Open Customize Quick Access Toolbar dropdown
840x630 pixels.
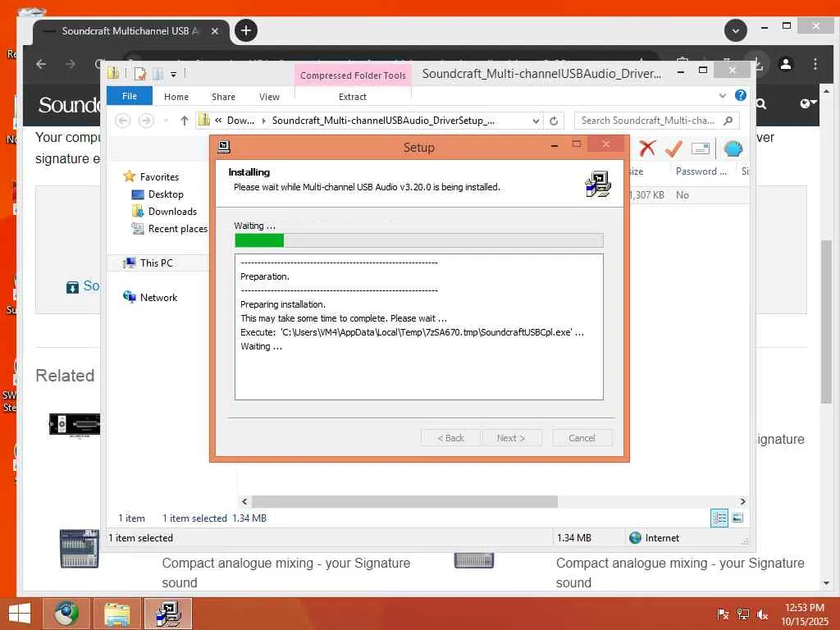coord(174,75)
